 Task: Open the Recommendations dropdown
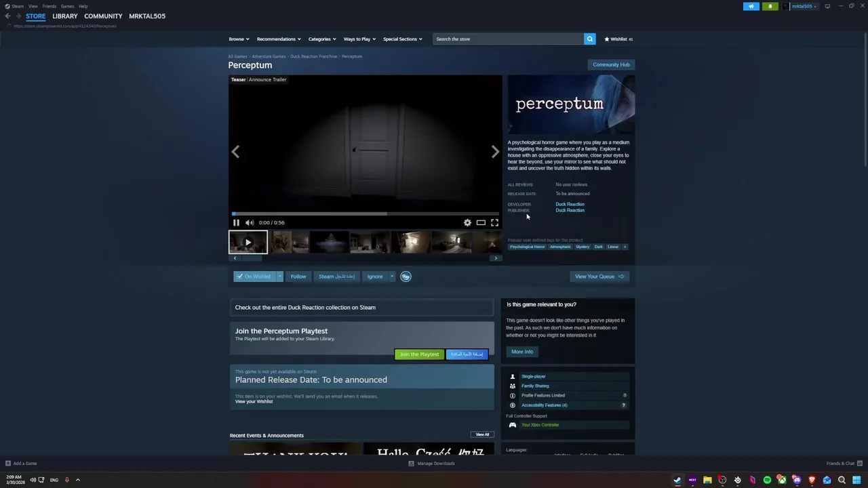(278, 39)
